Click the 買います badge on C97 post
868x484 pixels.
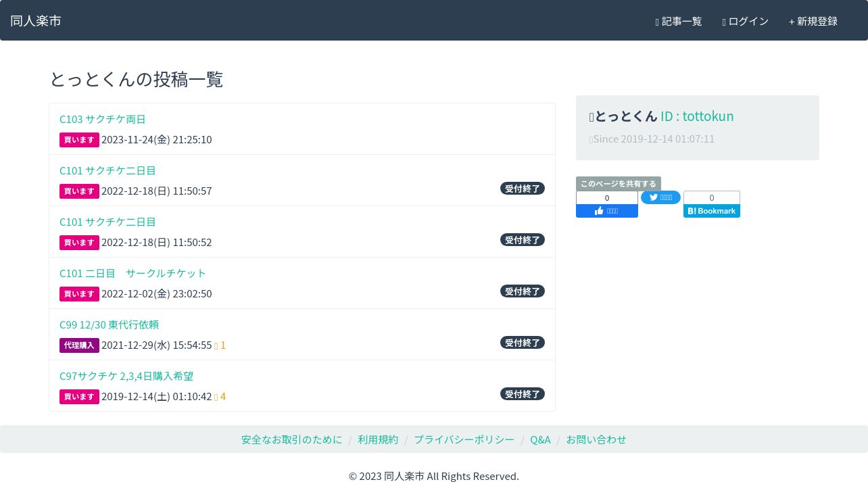79,397
